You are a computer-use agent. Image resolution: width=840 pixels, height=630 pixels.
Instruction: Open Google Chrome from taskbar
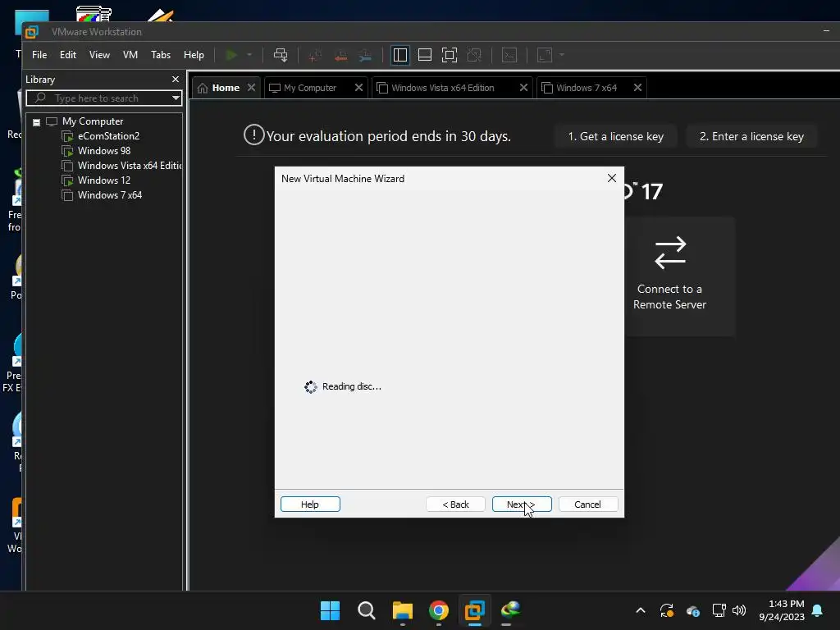pos(439,610)
